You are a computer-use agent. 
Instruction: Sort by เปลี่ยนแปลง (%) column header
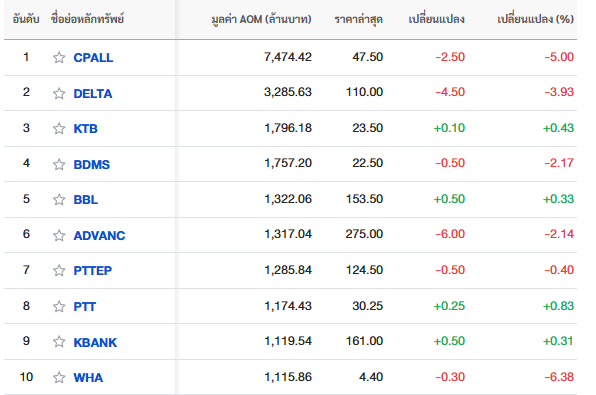tap(536, 19)
